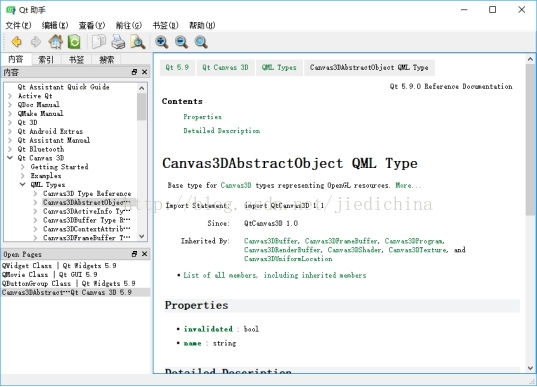Collapse the Qt Canvas 3D tree node
Screen dimensions: 537x387
(x=10, y=158)
